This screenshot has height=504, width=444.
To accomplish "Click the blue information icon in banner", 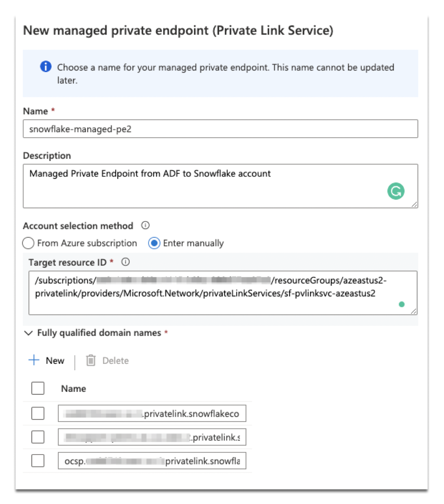I will [46, 66].
